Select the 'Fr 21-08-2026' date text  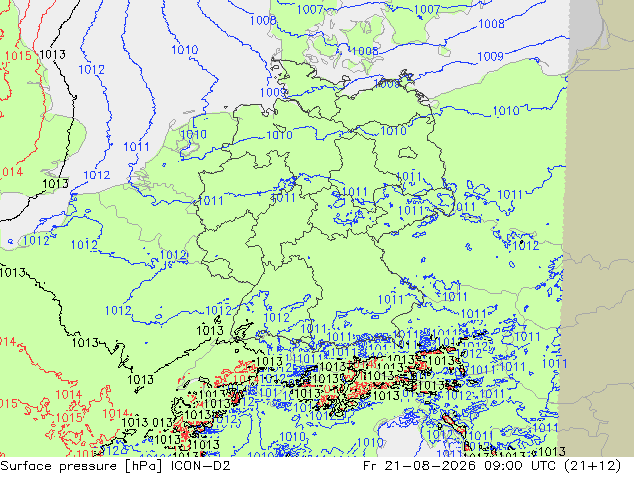(x=419, y=466)
